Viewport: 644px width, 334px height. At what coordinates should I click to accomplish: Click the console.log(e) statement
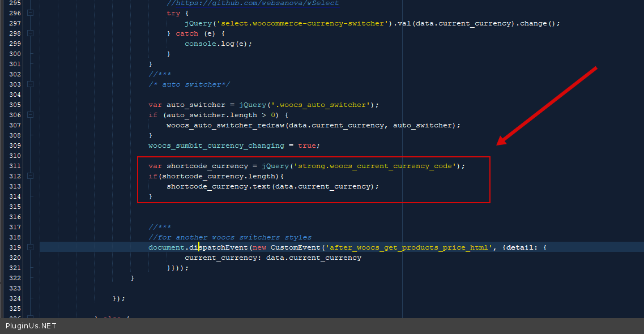[x=218, y=44]
